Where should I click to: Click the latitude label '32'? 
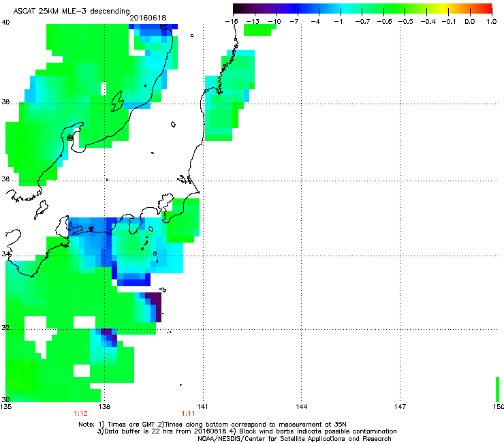coord(5,328)
